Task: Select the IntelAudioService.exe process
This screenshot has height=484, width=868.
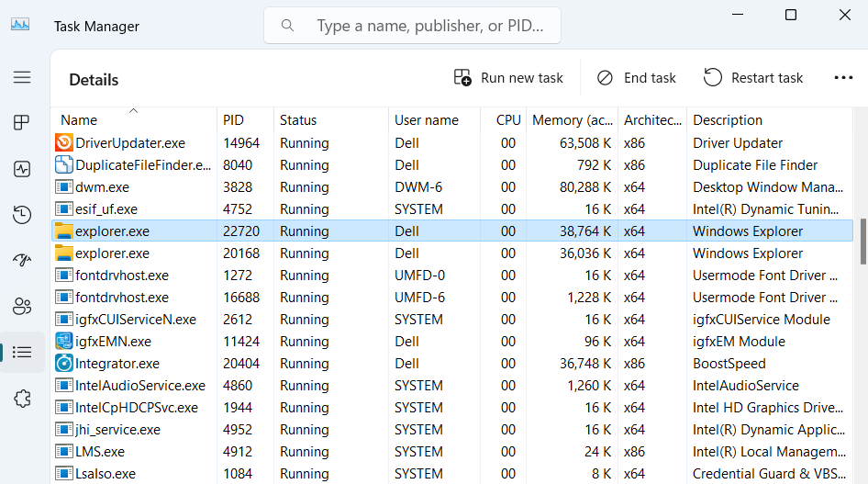Action: click(452, 386)
